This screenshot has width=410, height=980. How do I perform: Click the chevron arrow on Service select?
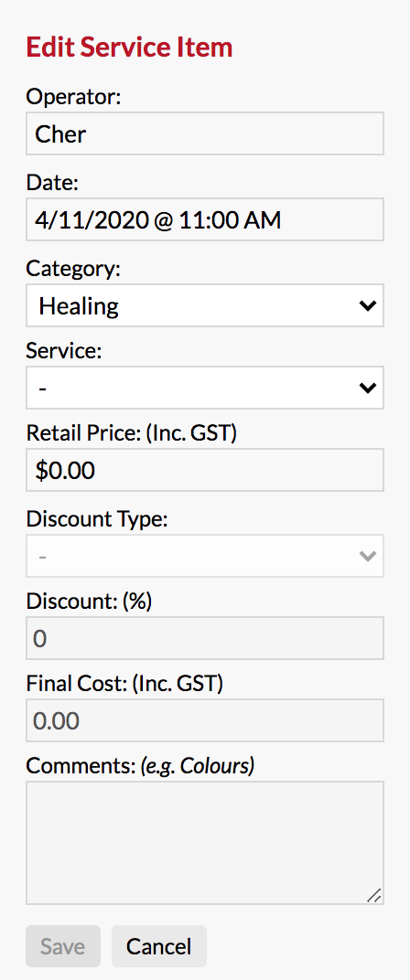(368, 388)
